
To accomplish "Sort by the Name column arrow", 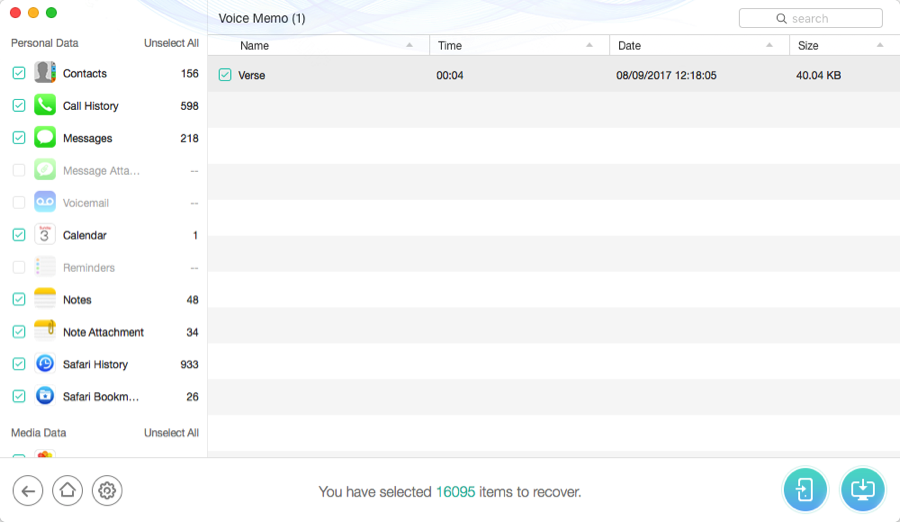I will coord(410,46).
